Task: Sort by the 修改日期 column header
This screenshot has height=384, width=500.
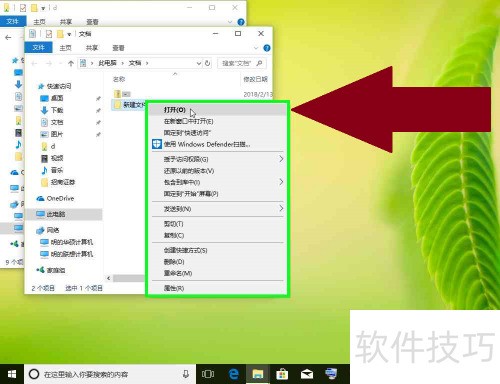Action: 255,79
